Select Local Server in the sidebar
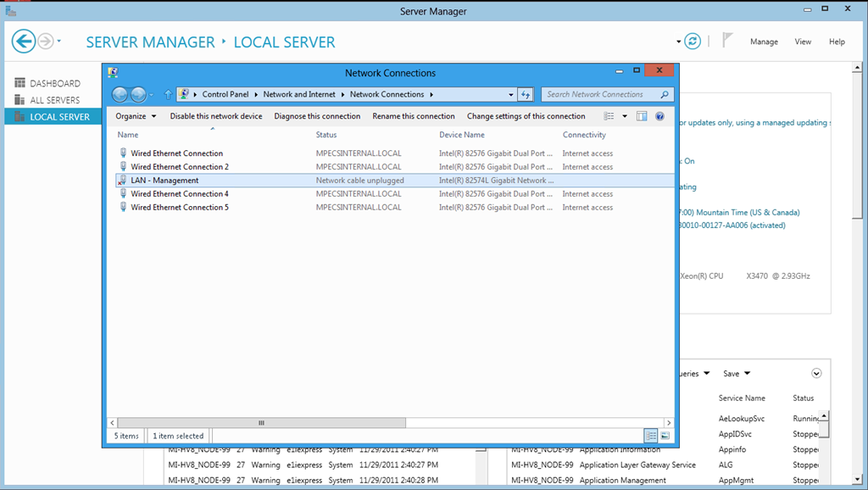Screen dimensions: 868x490 click(53, 116)
